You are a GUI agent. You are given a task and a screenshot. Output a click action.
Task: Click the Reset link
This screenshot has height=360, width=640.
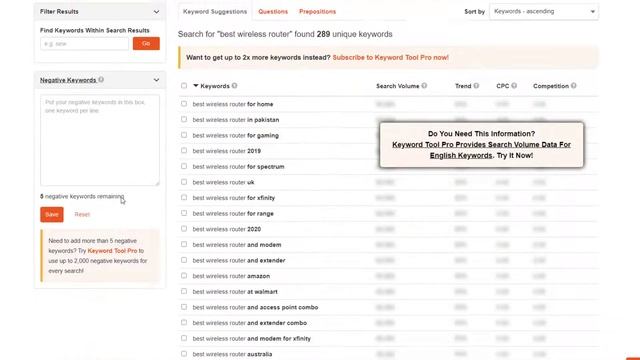pos(82,214)
